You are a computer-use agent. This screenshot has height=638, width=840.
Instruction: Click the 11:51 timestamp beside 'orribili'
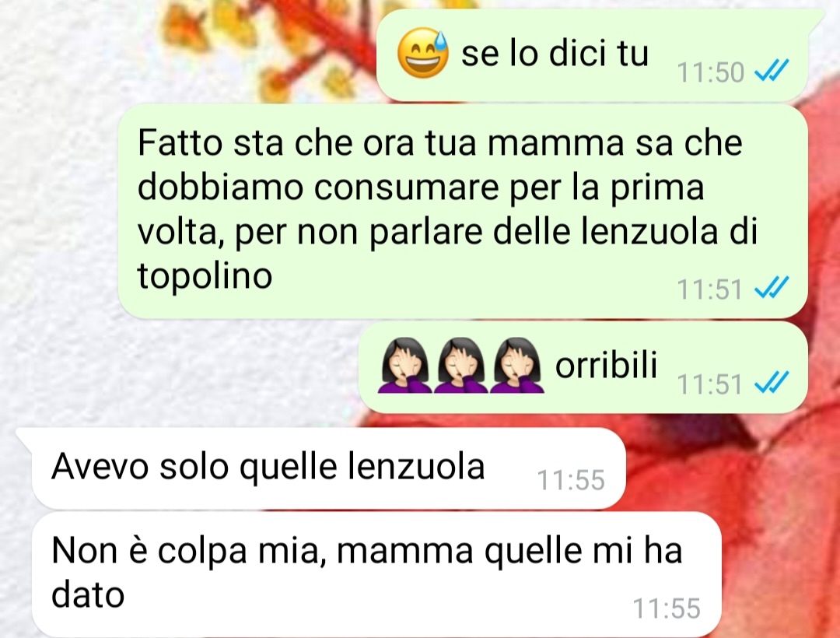[x=710, y=384]
